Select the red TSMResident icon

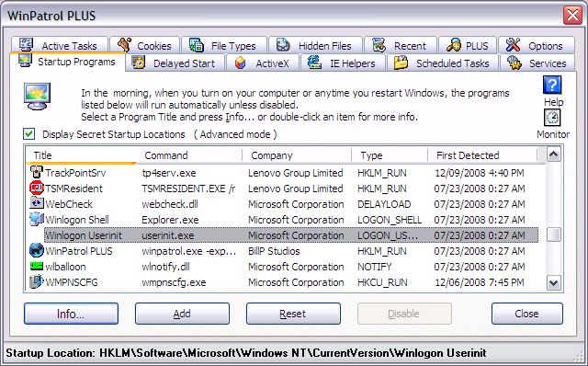click(37, 188)
